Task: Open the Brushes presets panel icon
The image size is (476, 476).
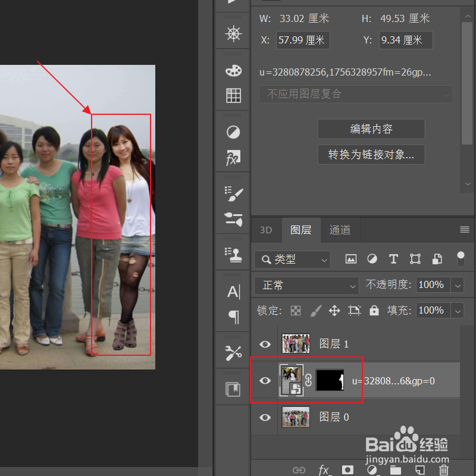Action: pos(233,219)
